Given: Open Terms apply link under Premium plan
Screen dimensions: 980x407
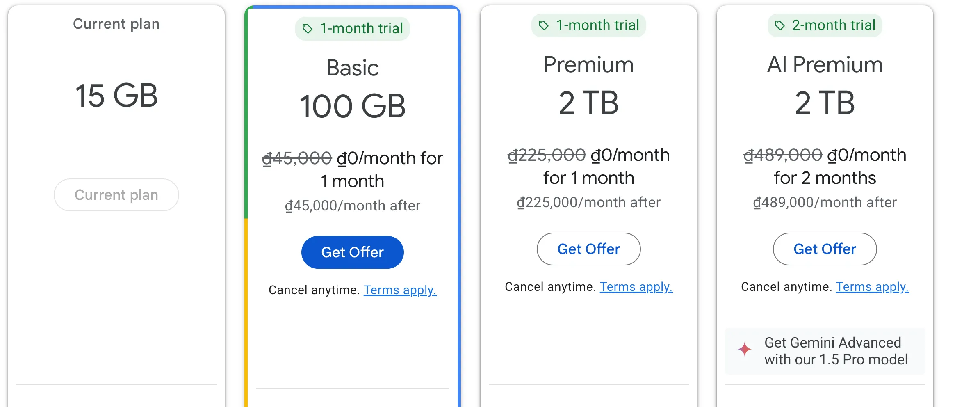Looking at the screenshot, I should 636,287.
